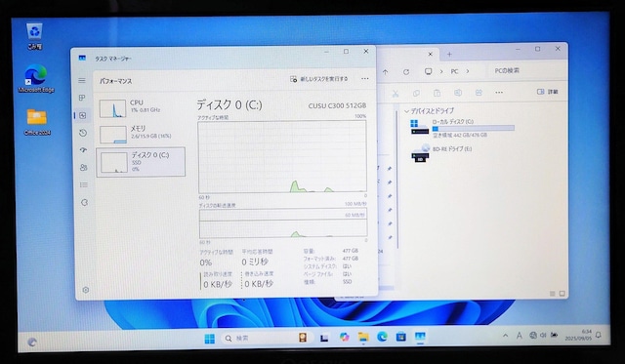This screenshot has width=625, height=364.
Task: Open the battery status tray icon
Action: (x=554, y=336)
